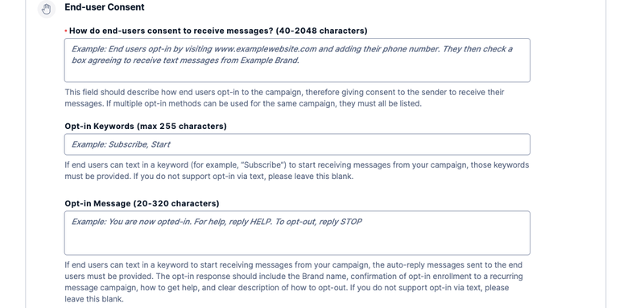644x308 pixels.
Task: Select the End-user Consent section heading
Action: [x=105, y=7]
